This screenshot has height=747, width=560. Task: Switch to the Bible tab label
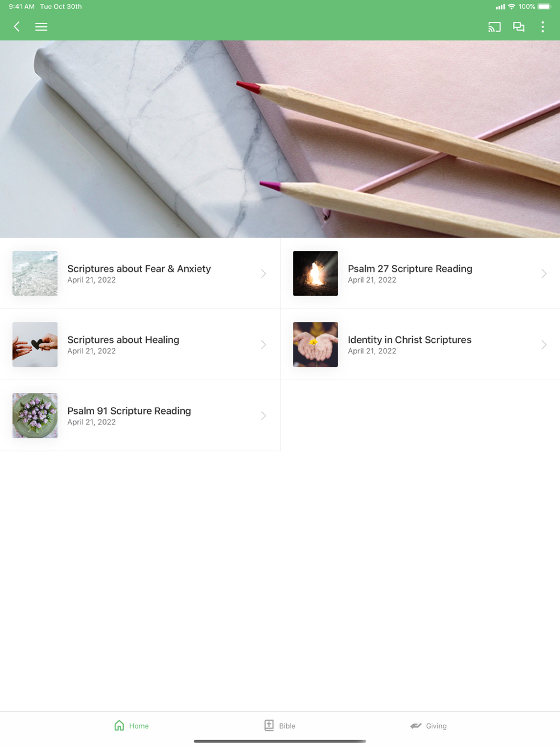click(287, 726)
